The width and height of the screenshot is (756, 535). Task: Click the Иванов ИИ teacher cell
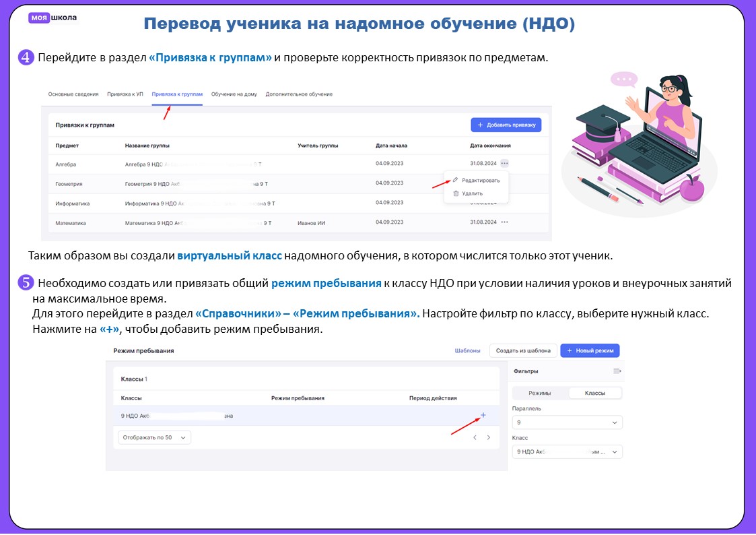pyautogui.click(x=312, y=223)
